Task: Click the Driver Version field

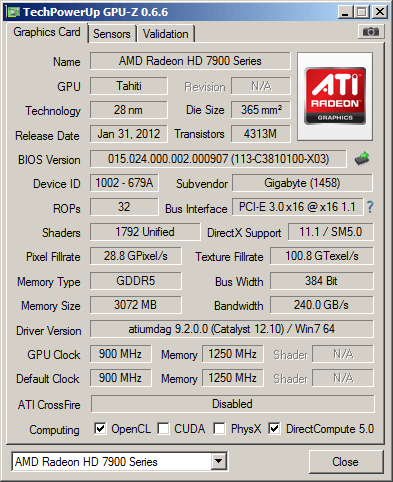Action: pos(232,329)
